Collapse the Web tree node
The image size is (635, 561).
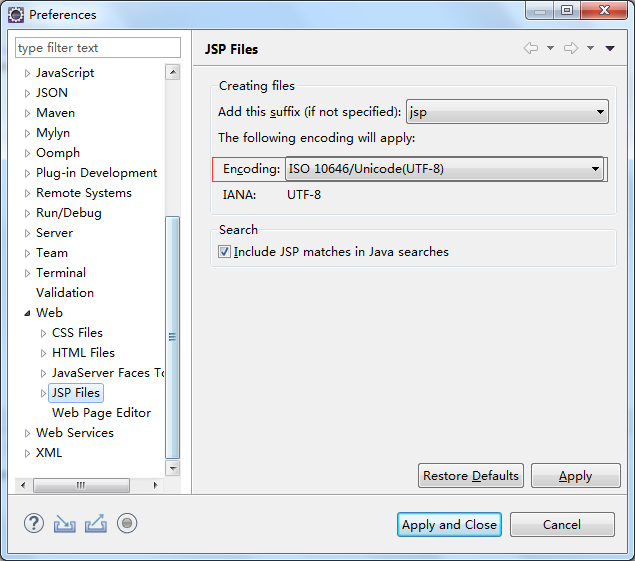(27, 313)
